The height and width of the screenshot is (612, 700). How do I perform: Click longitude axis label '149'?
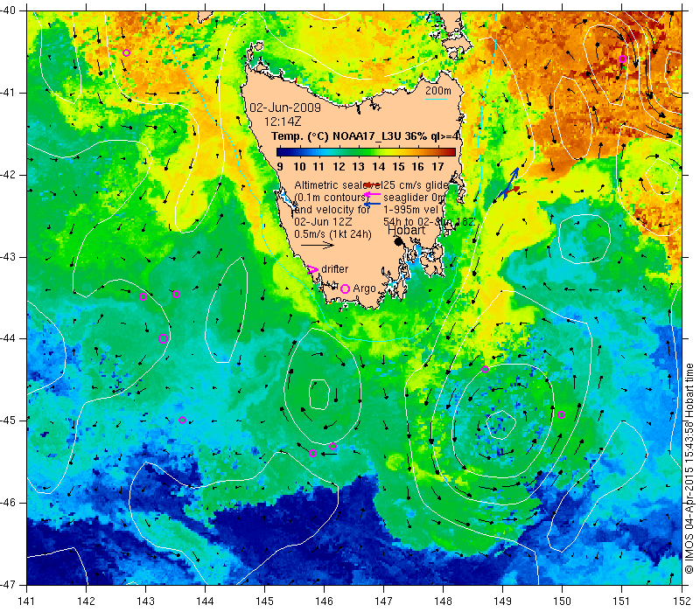click(502, 601)
